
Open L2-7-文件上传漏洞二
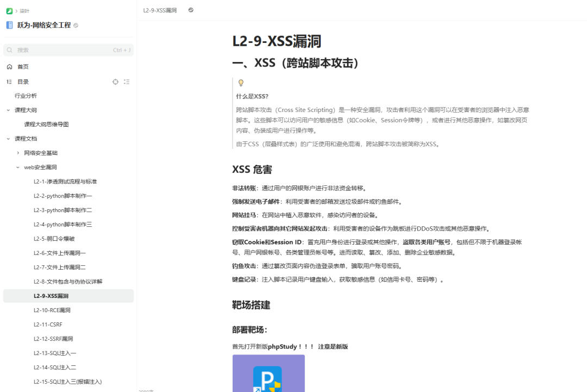[x=60, y=267]
